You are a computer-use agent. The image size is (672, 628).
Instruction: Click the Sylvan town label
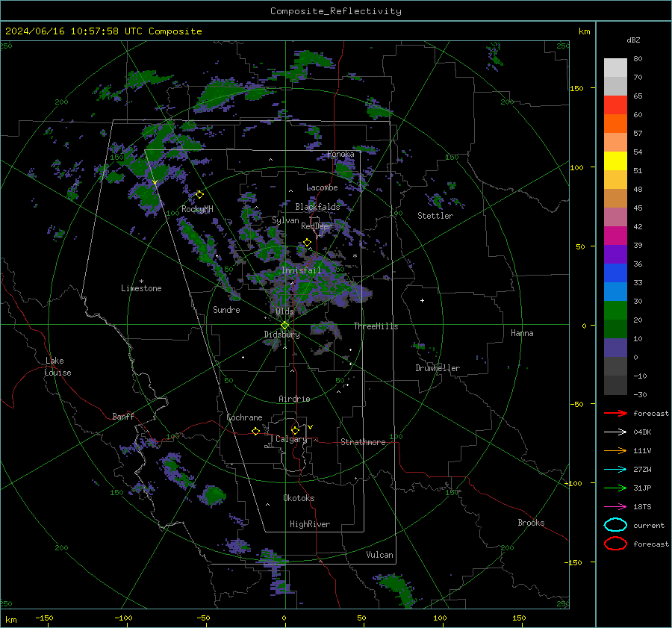tap(285, 220)
